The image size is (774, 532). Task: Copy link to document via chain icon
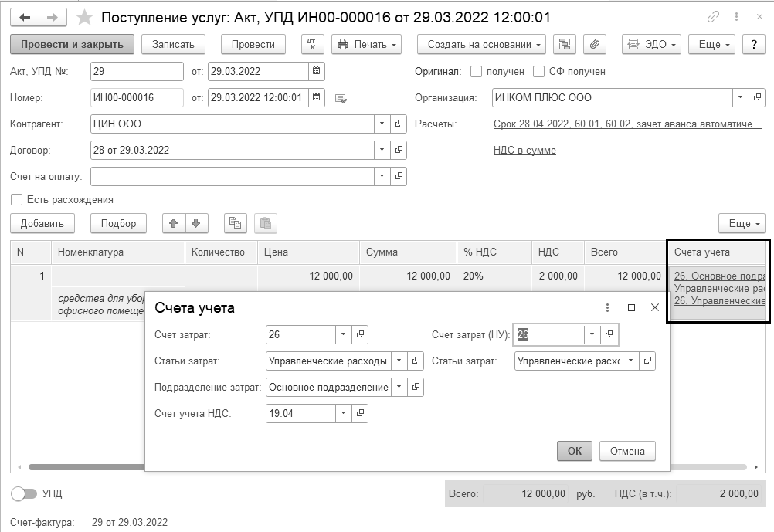713,17
